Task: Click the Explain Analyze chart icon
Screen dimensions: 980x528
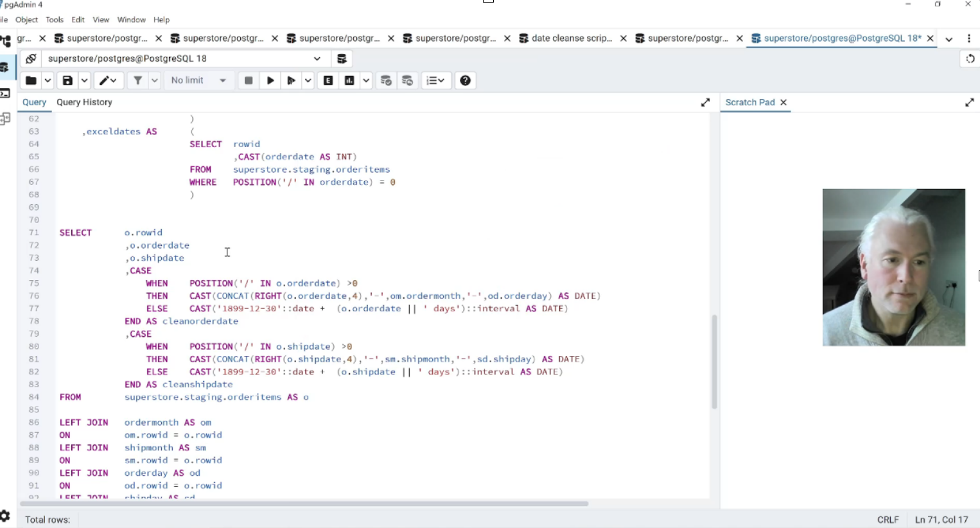Action: (349, 80)
